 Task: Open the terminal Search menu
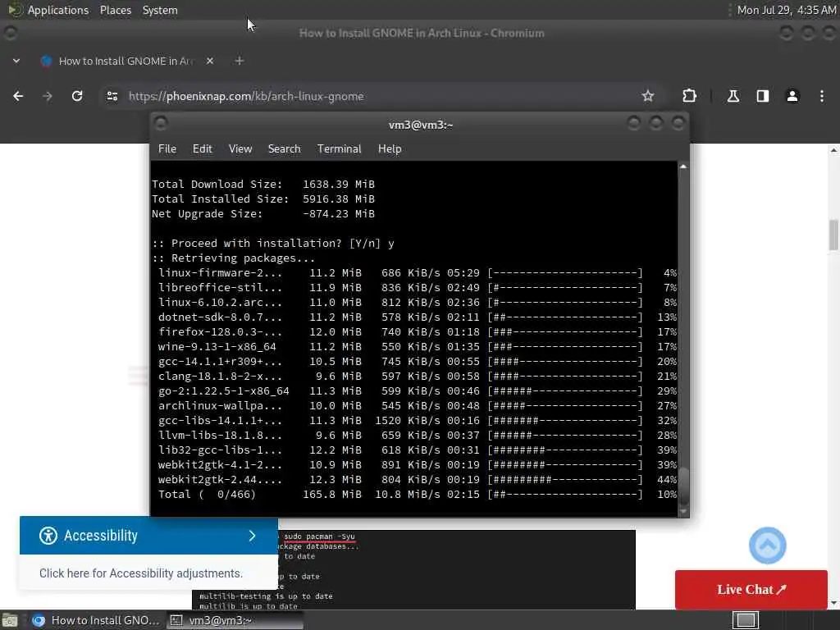[284, 149]
